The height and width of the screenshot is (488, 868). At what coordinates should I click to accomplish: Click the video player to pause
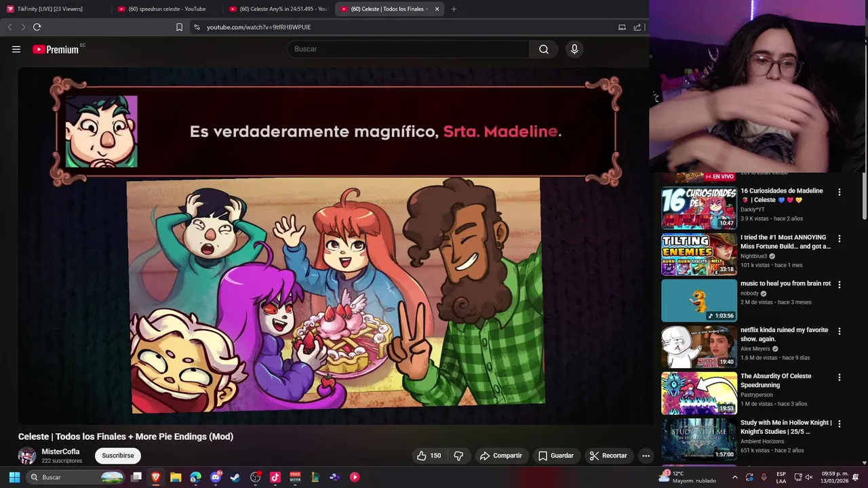tap(336, 245)
